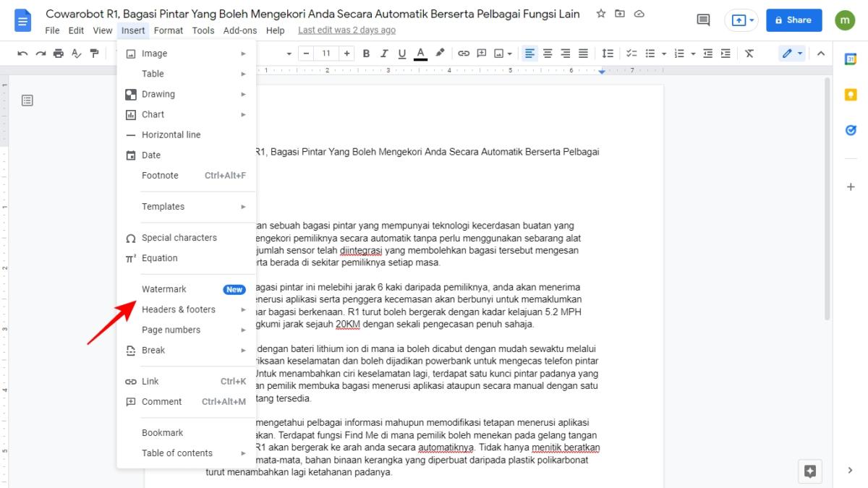Open the Add-ons menu
This screenshot has width=868, height=488.
coord(240,30)
